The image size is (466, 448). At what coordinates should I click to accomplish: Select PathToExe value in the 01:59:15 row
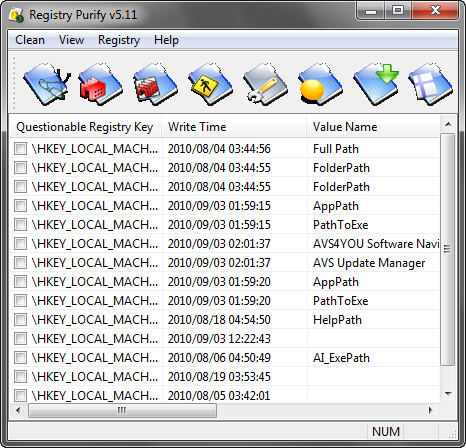point(340,225)
